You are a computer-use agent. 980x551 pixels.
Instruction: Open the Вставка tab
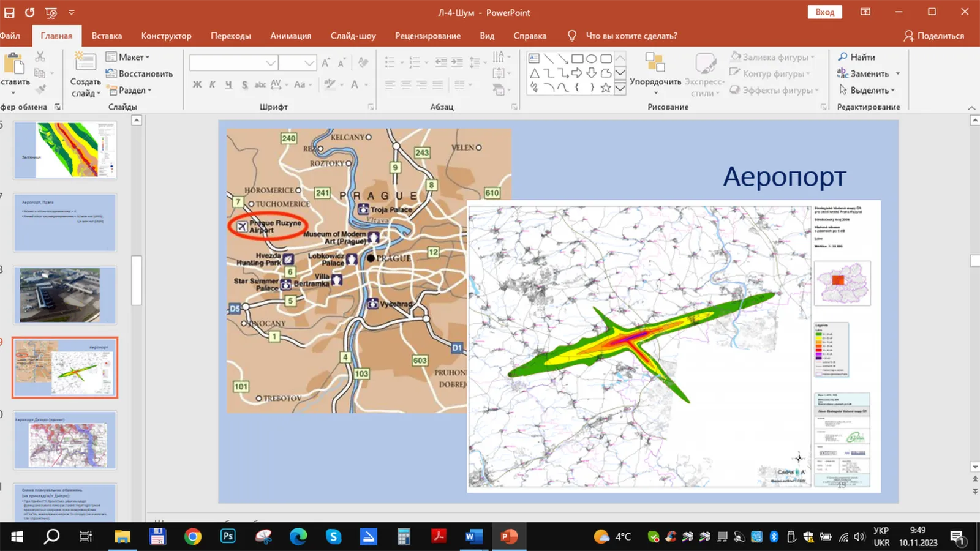click(107, 36)
